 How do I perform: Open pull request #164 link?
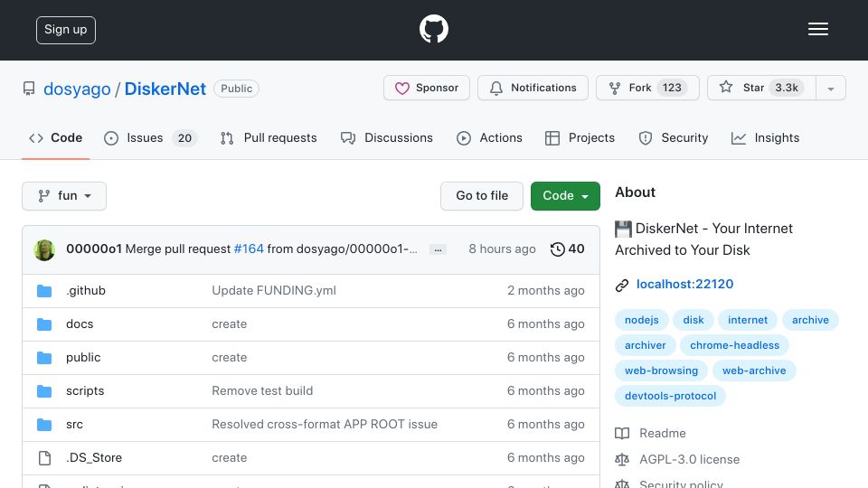click(x=249, y=249)
